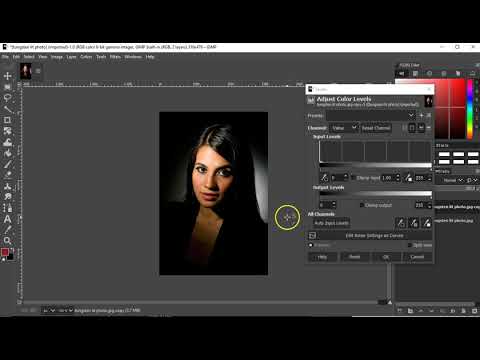
Task: Select the Smudge tool
Action: point(7,197)
